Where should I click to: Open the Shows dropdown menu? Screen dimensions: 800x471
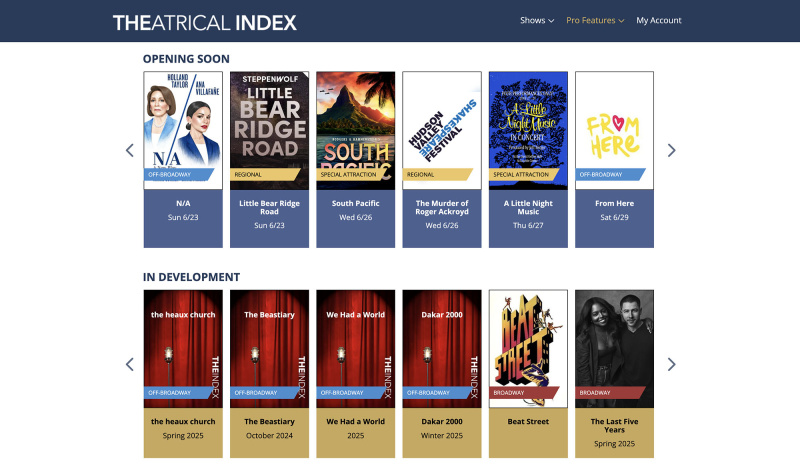pyautogui.click(x=537, y=20)
